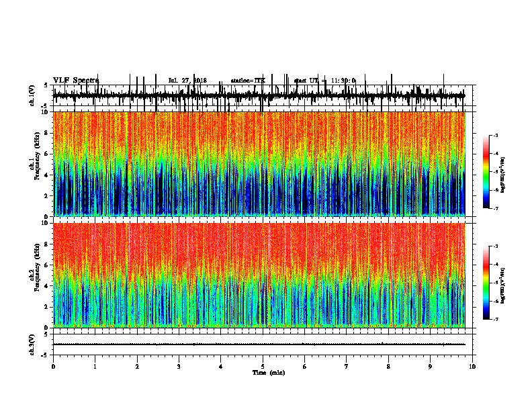This screenshot has width=532, height=411.
Task: Click the ch.1 color bar log(PSD) label
Action: coord(502,175)
